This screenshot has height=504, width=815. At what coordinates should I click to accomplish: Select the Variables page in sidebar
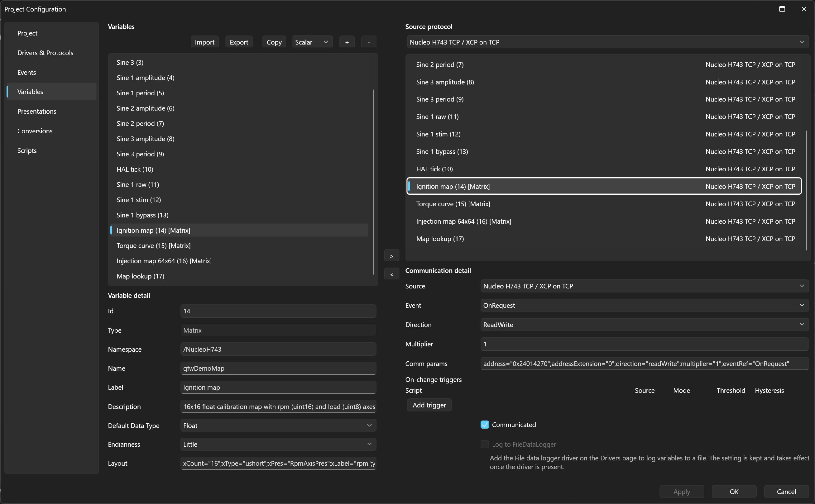coord(51,92)
